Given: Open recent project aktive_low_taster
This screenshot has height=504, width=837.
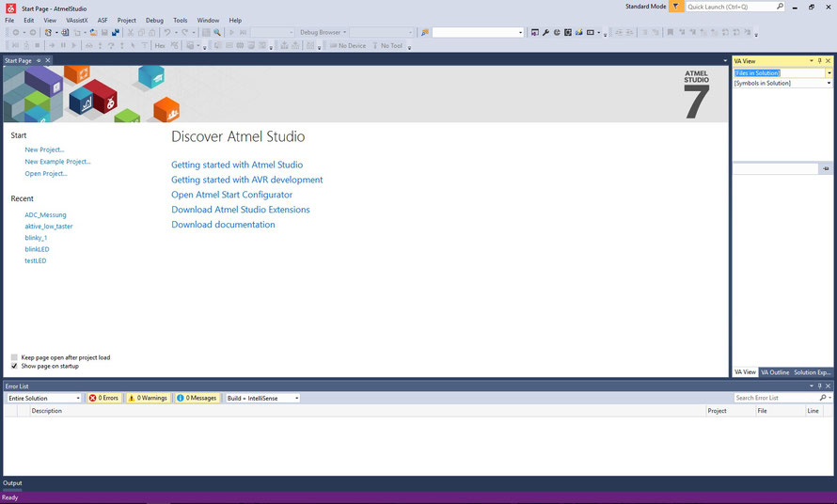Looking at the screenshot, I should (x=49, y=227).
